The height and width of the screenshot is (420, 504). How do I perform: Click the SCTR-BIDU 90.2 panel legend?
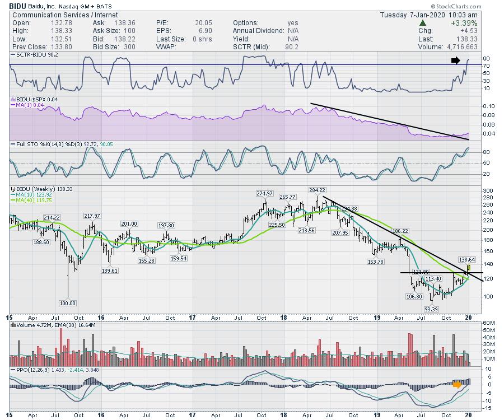coord(34,55)
